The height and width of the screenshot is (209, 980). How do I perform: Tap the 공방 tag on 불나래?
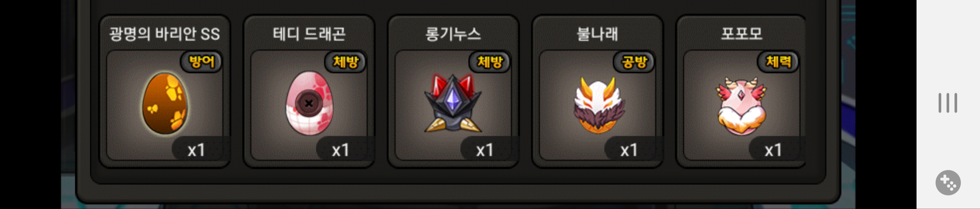[x=634, y=62]
